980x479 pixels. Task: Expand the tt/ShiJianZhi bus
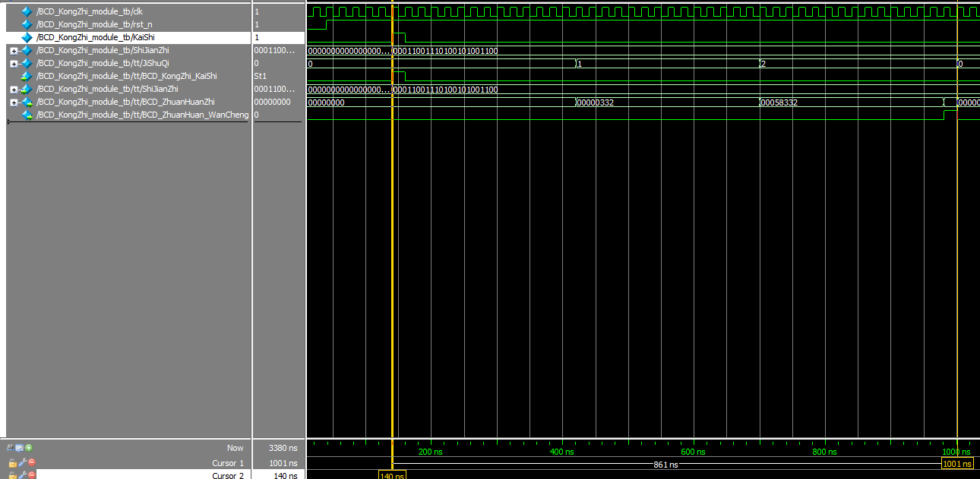pos(14,90)
